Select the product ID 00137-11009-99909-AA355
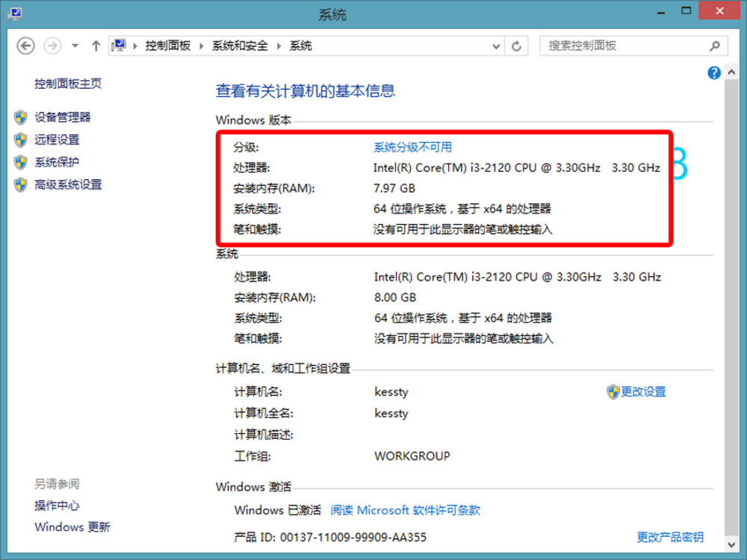747x560 pixels. 353,538
